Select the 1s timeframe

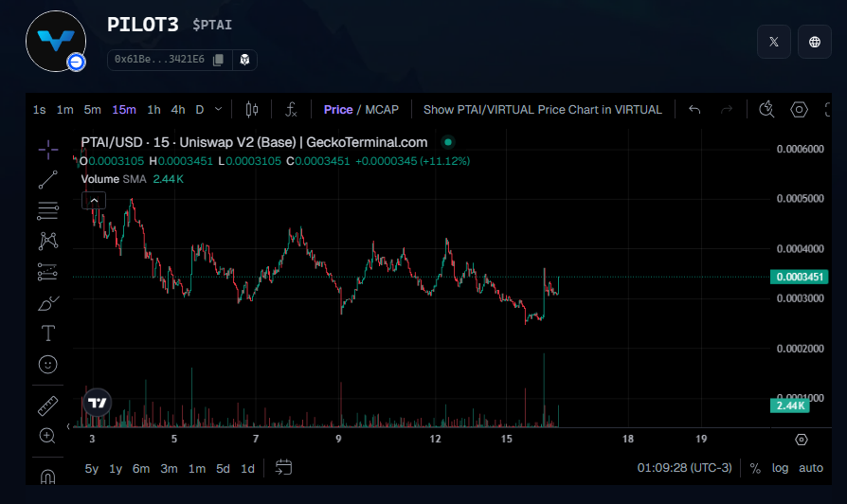click(x=40, y=110)
